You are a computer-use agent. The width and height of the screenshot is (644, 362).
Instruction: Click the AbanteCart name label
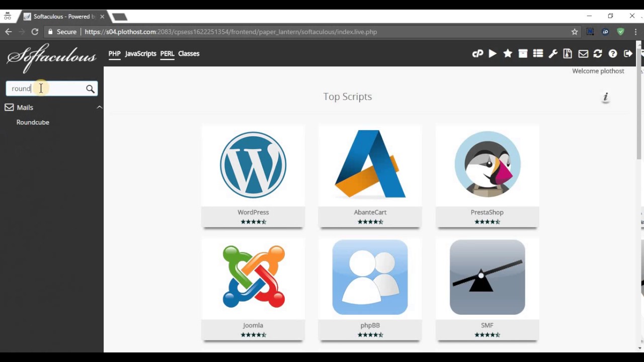[x=370, y=212]
